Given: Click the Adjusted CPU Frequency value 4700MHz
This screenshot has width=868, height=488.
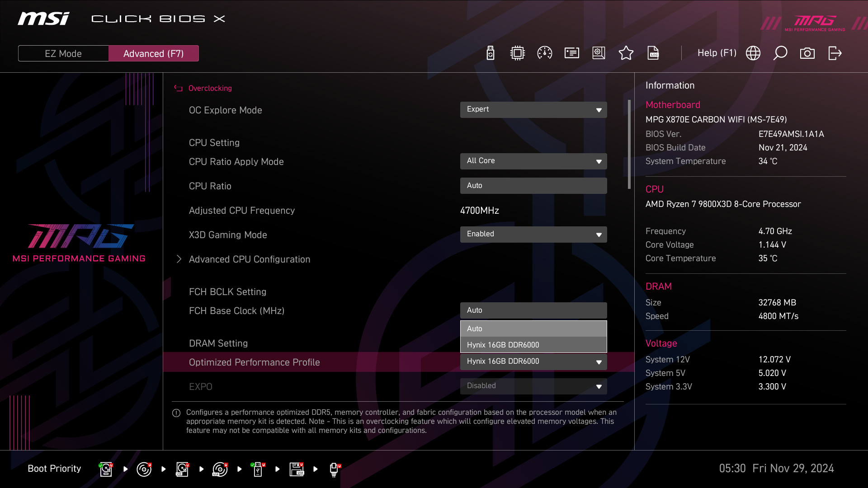Looking at the screenshot, I should pyautogui.click(x=480, y=211).
